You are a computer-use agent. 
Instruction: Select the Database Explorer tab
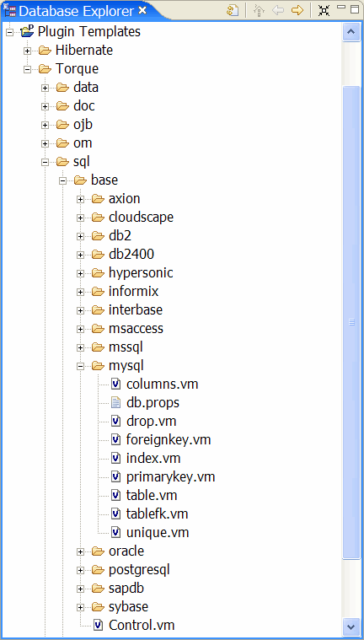[x=76, y=11]
